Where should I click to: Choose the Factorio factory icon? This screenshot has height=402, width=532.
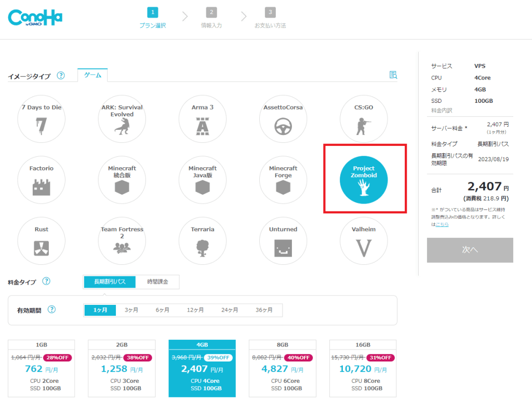click(42, 187)
